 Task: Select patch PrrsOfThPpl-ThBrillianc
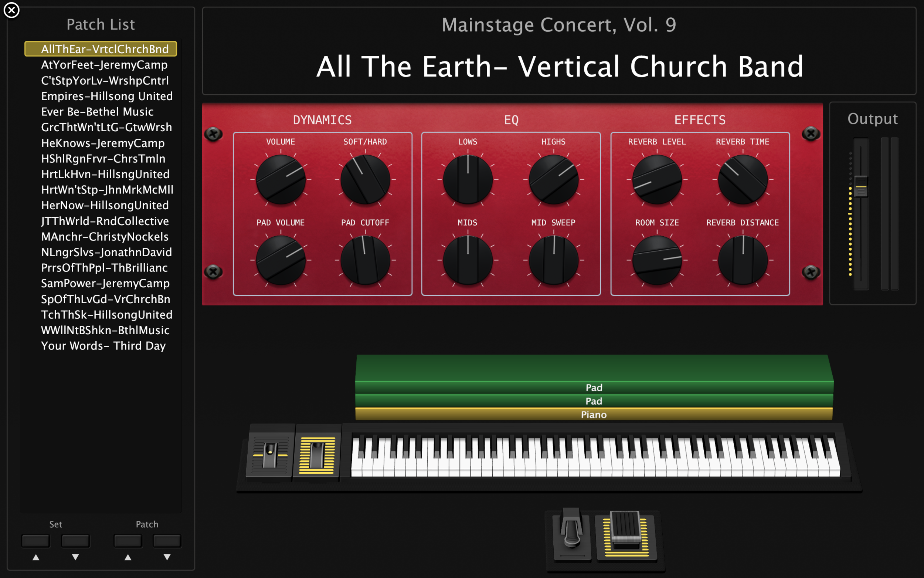click(101, 268)
